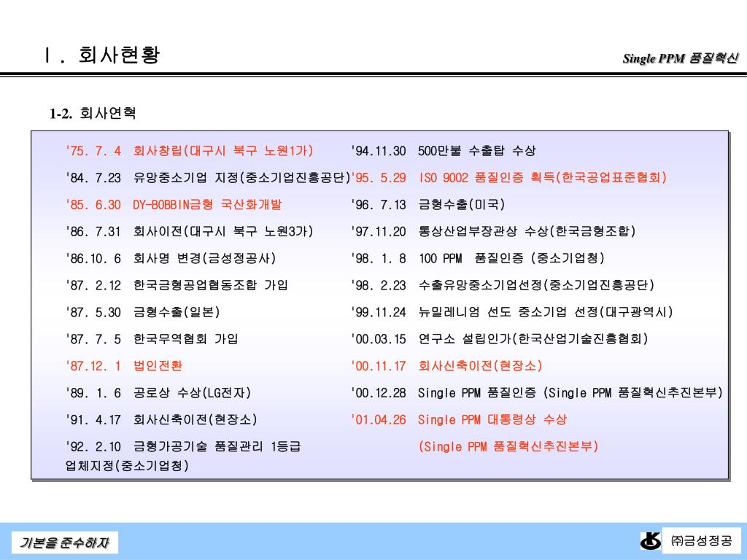Select the '75. 7. 4 회사창립 entry
This screenshot has width=747, height=560.
[189, 151]
